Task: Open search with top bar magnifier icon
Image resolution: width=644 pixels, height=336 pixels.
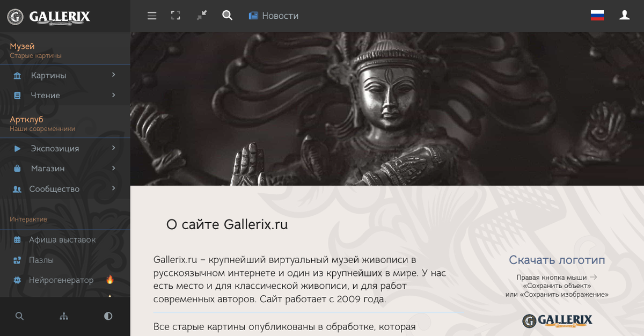Action: [227, 16]
